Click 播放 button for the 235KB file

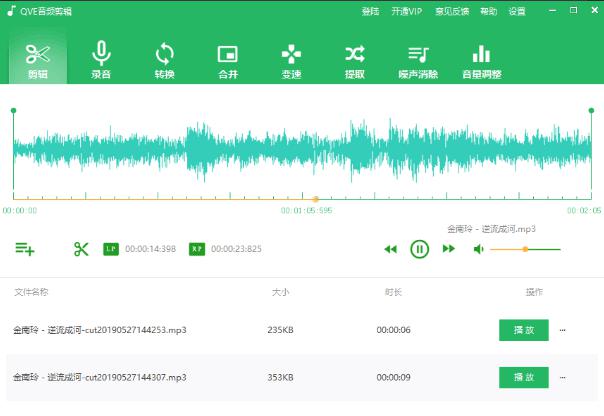pyautogui.click(x=524, y=329)
